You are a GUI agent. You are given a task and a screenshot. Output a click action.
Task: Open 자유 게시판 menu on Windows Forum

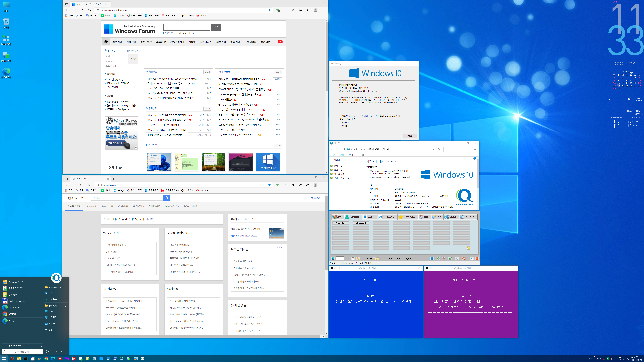[206, 42]
